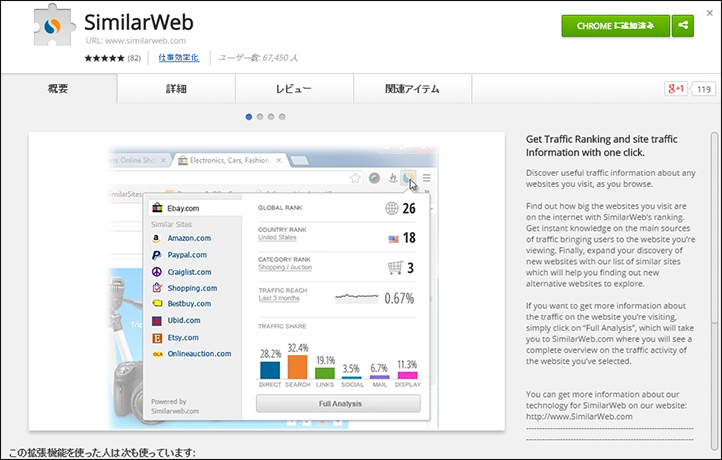Screen dimensions: 722x460
Task: Click the Google +1 button
Action: coord(675,88)
